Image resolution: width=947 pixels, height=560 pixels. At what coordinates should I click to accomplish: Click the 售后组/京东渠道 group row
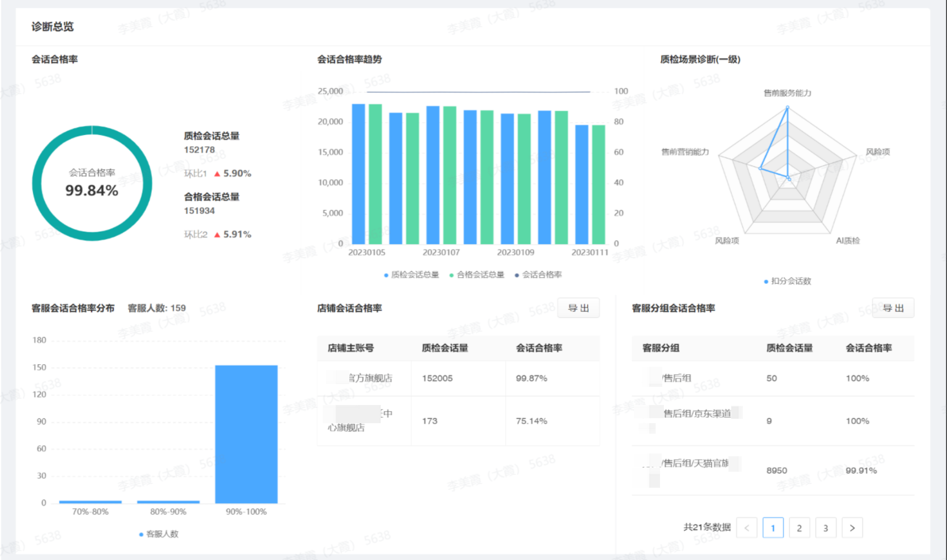pyautogui.click(x=773, y=421)
